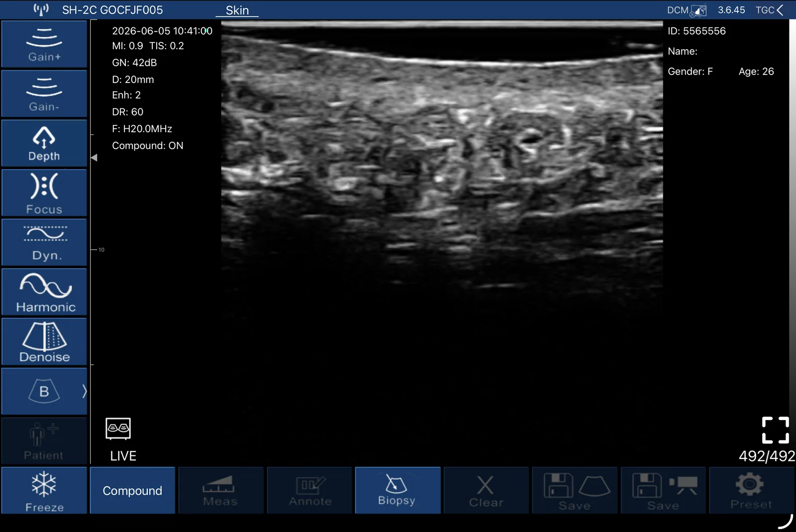Click the LIVE status label
796x532 pixels.
point(123,456)
